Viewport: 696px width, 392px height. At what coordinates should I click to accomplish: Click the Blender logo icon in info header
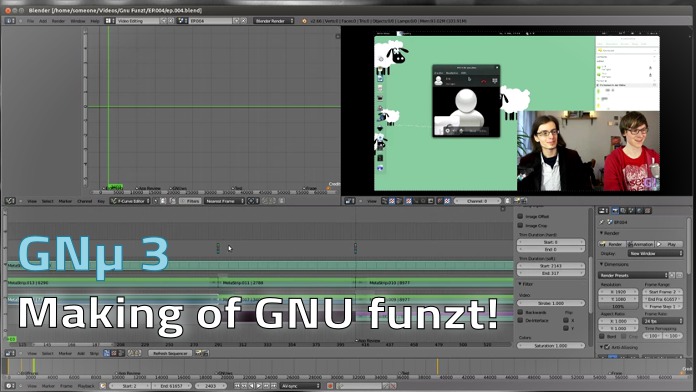point(304,21)
